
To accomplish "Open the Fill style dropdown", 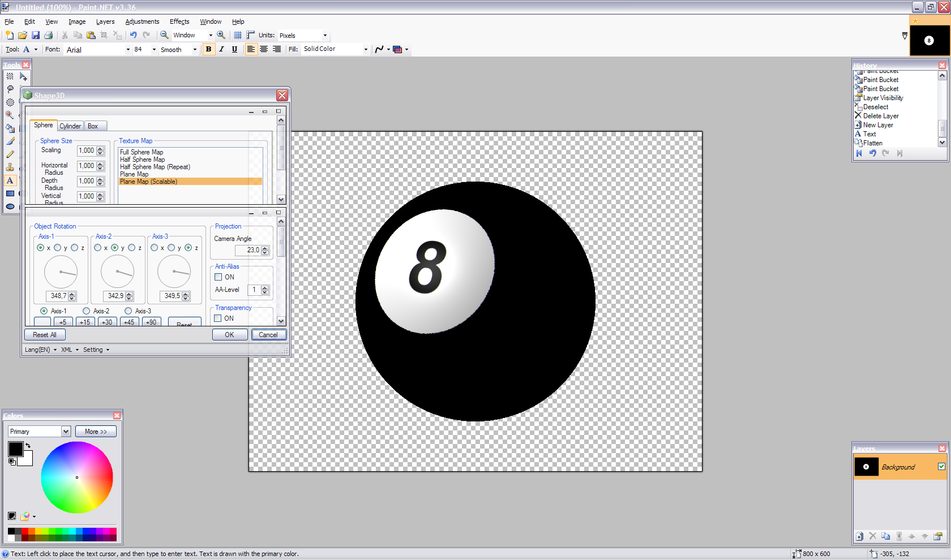I will 366,49.
